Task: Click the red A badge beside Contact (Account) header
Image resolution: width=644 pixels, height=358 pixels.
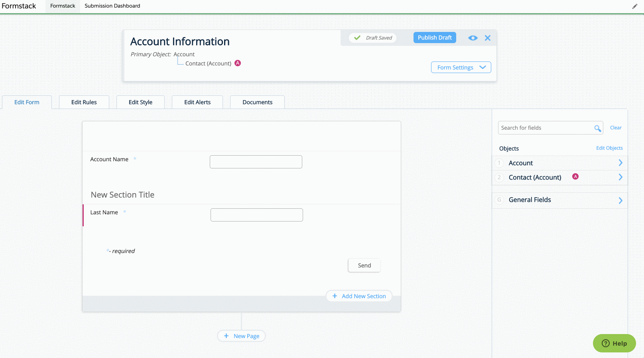Action: pos(238,63)
